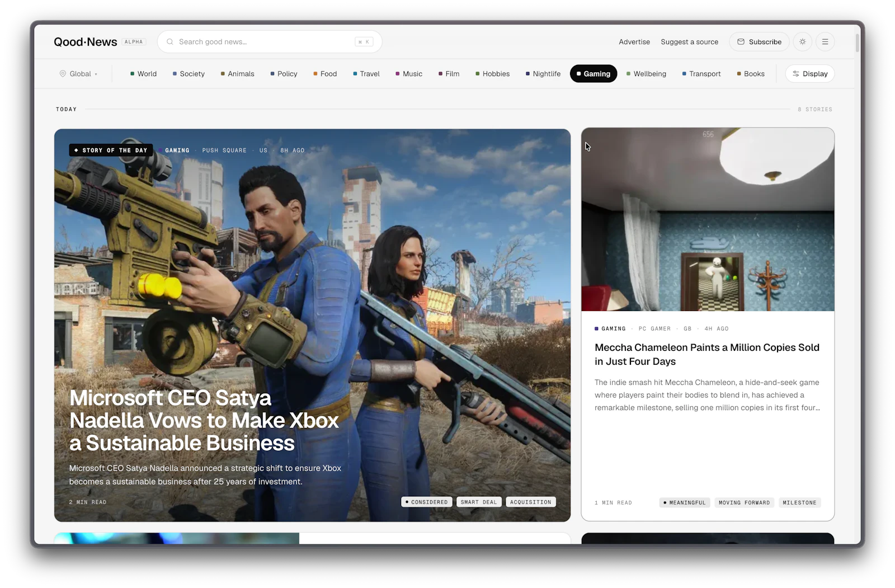The width and height of the screenshot is (895, 588).
Task: Select the Travel category tab
Action: 366,74
